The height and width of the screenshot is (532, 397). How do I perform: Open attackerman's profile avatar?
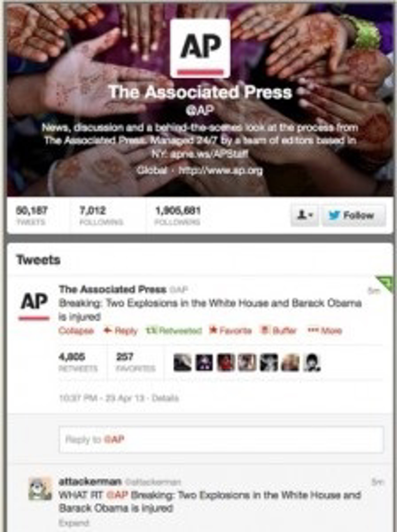point(40,489)
